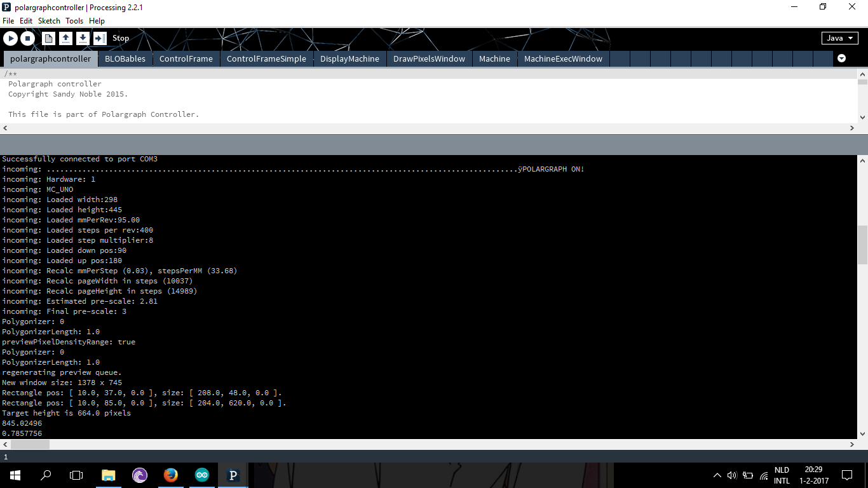Show hidden system tray icons
The width and height of the screenshot is (868, 488).
[717, 475]
